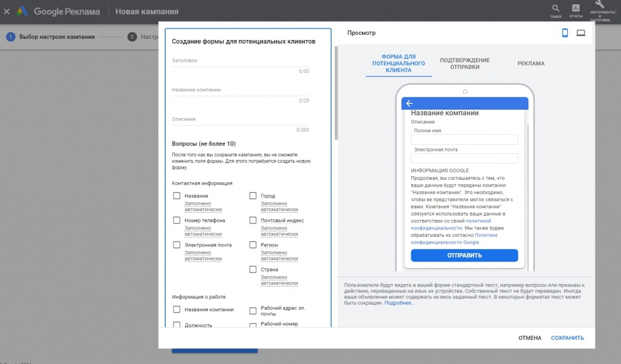Select the Страна checkbox
The image size is (621, 364).
253,270
